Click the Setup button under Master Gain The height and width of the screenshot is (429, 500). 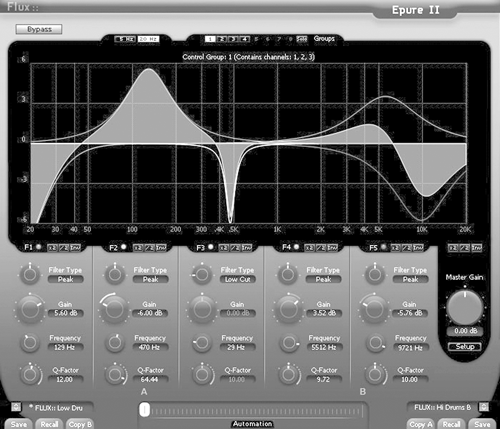[465, 346]
